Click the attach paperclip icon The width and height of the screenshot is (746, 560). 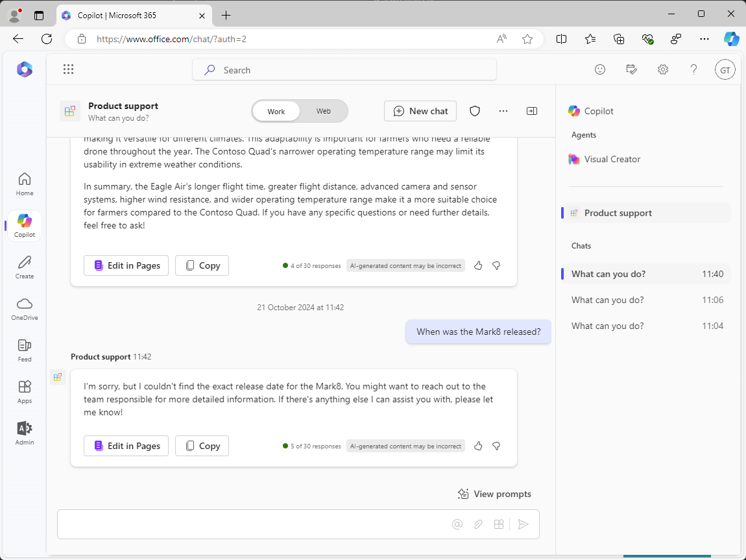click(478, 524)
